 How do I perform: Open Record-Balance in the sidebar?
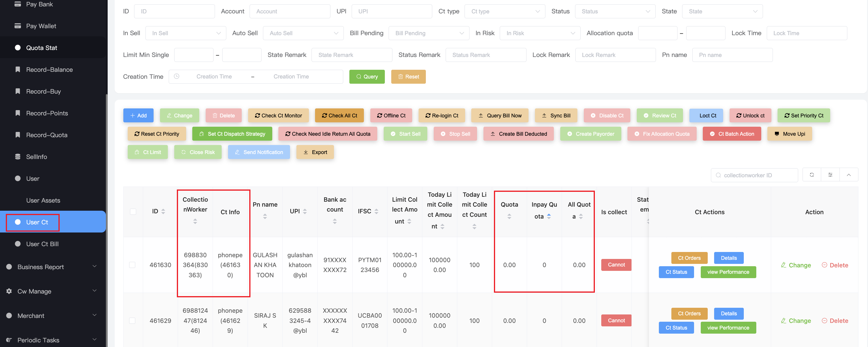point(49,70)
